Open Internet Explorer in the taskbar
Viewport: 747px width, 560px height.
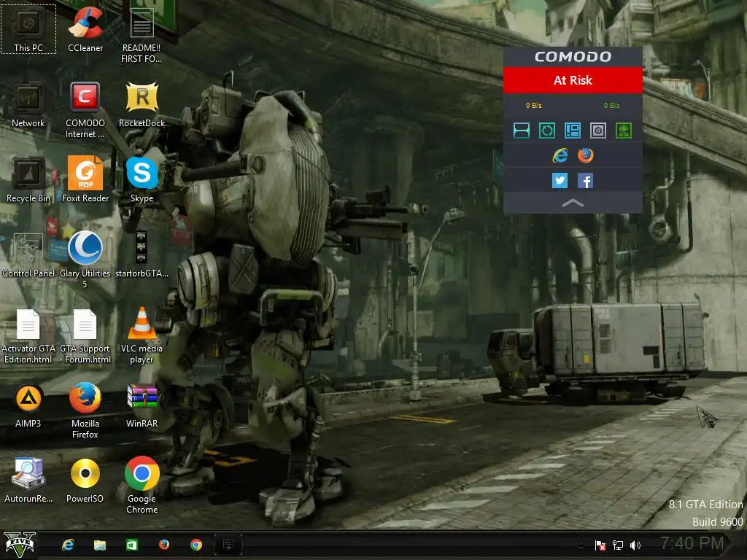click(68, 545)
